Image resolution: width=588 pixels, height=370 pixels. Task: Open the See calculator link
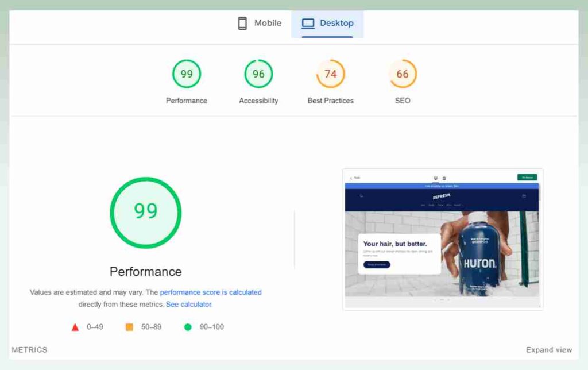pos(188,304)
